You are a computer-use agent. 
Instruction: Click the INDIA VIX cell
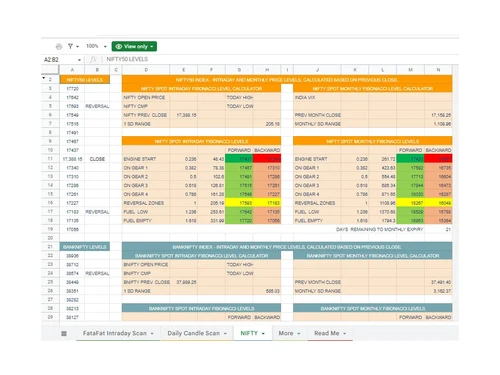pyautogui.click(x=317, y=97)
